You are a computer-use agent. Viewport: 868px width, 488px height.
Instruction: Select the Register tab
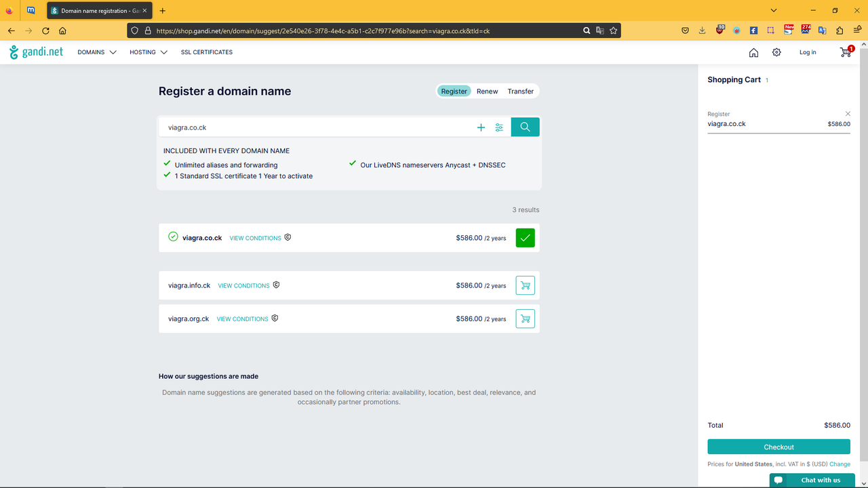[x=454, y=91]
